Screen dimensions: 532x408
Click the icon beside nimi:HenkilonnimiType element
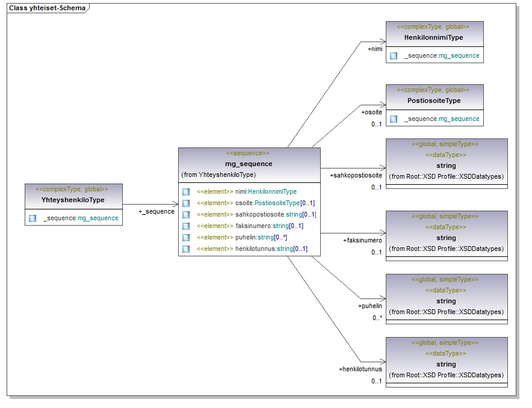pyautogui.click(x=186, y=192)
